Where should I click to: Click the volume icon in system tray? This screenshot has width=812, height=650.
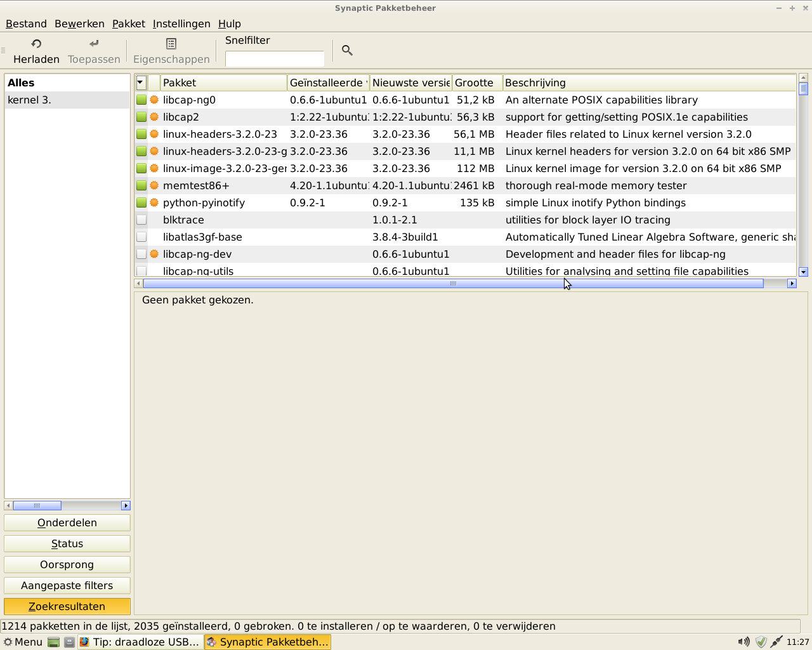[743, 642]
